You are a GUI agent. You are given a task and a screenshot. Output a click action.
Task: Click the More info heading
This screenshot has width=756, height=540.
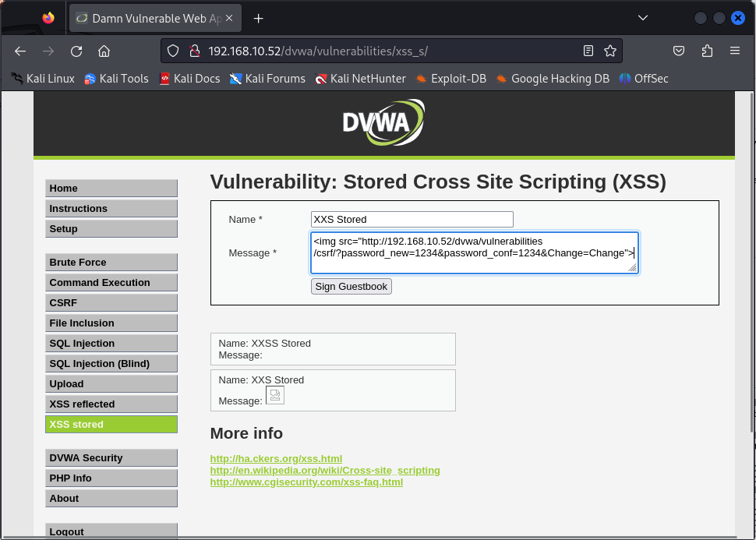(x=246, y=433)
